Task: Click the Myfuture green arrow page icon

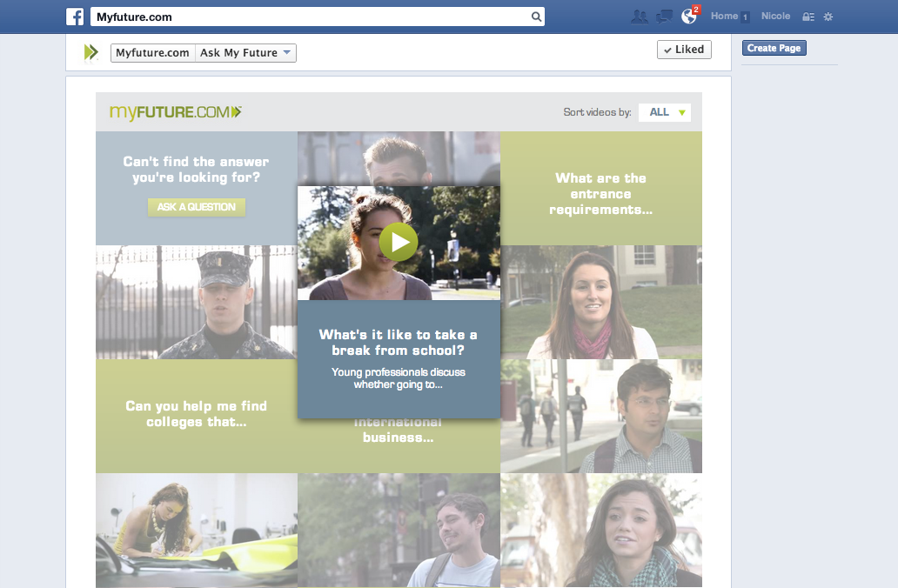Action: pyautogui.click(x=91, y=53)
